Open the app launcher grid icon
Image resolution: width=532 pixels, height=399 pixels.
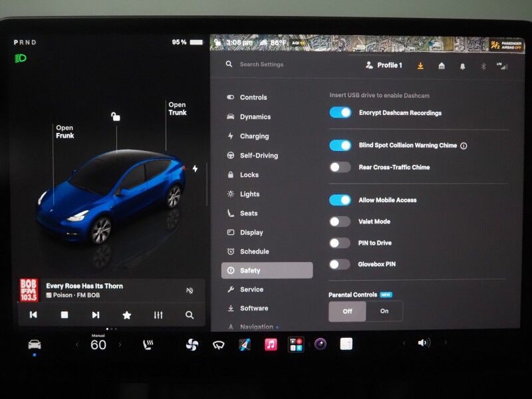295,344
